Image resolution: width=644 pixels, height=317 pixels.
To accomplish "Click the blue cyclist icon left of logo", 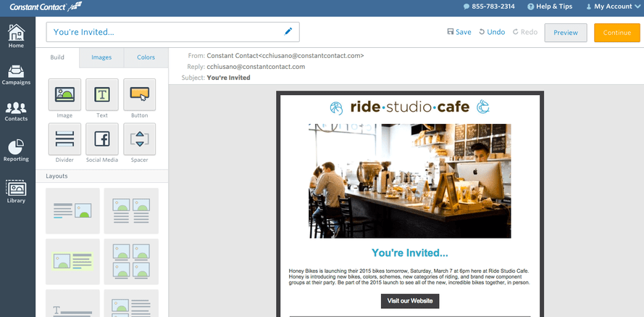I will (336, 108).
